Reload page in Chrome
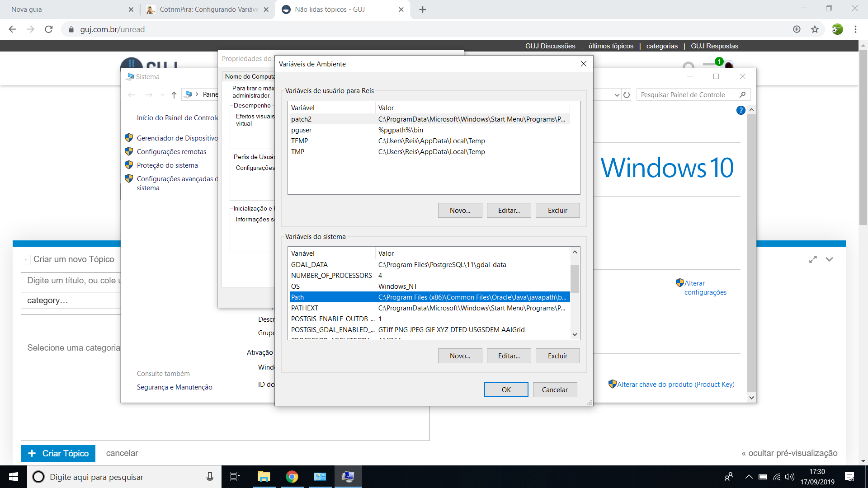Viewport: 868px width, 488px height. (x=48, y=29)
